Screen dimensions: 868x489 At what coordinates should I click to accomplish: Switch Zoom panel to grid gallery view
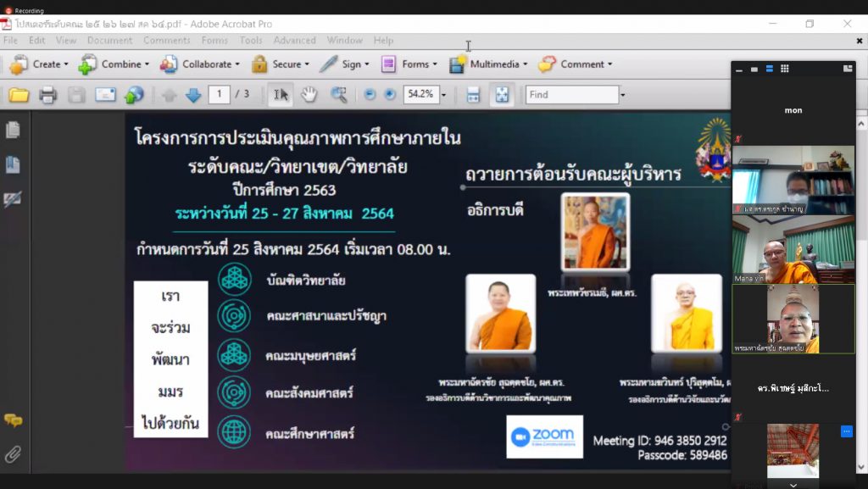pos(784,69)
